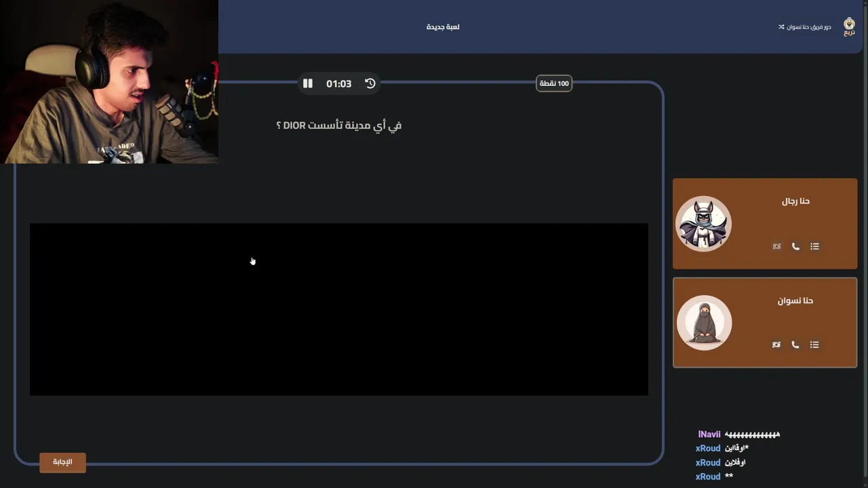This screenshot has width=868, height=488.
Task: Click the camera-style helper icon for حنا نسوان
Action: click(x=776, y=345)
